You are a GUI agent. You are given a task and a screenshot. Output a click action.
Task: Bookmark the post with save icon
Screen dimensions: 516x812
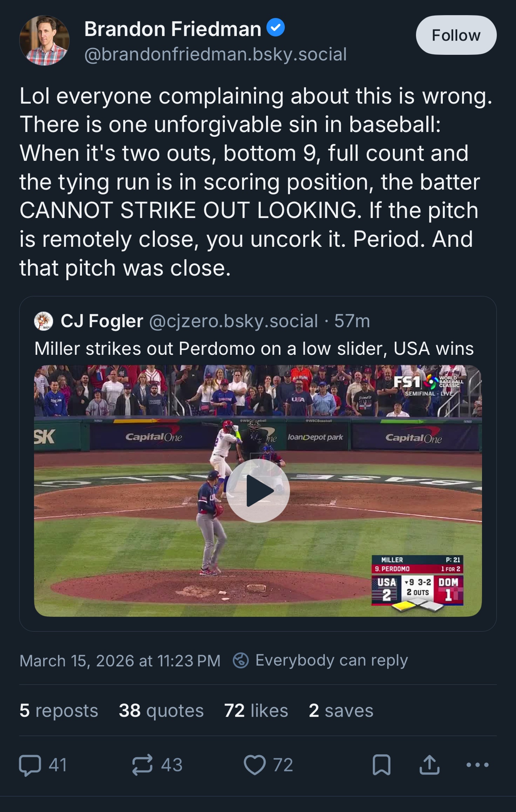(x=382, y=765)
